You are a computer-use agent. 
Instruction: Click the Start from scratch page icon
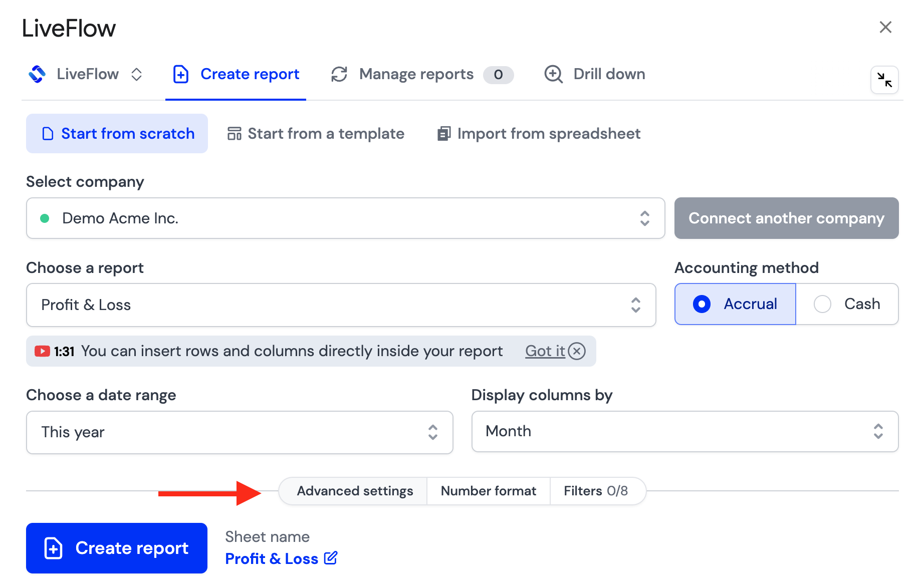(x=48, y=134)
